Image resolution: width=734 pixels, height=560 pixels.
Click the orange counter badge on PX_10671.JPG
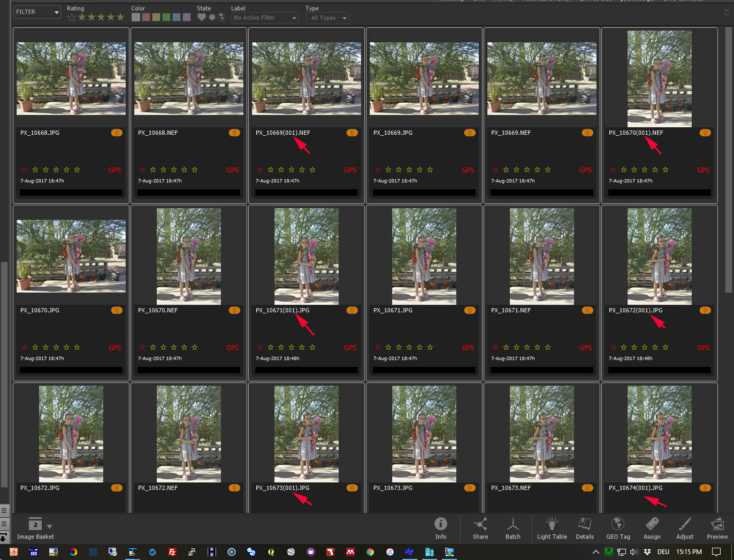(x=470, y=310)
